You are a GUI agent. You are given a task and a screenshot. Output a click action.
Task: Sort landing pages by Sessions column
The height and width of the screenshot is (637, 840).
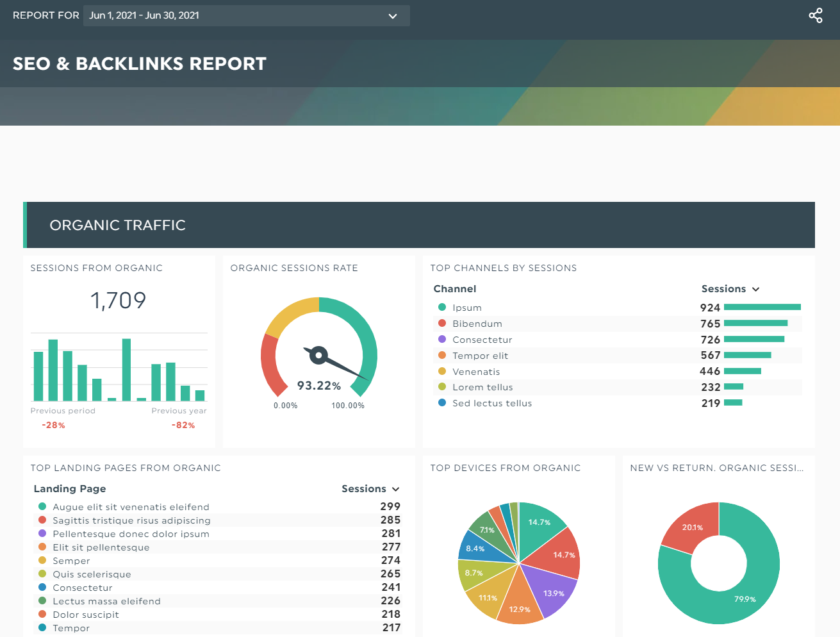coord(370,489)
